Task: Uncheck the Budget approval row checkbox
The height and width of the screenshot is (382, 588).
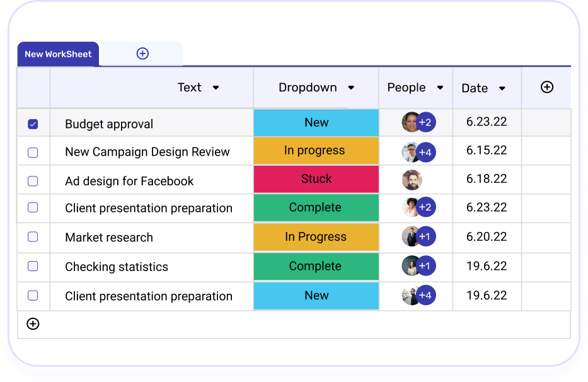Action: tap(33, 124)
